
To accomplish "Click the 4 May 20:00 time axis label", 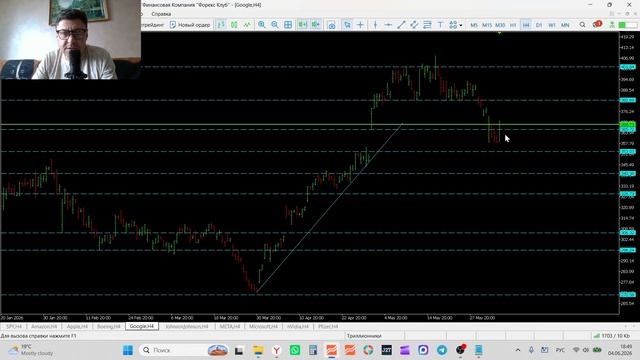I will pos(396,318).
